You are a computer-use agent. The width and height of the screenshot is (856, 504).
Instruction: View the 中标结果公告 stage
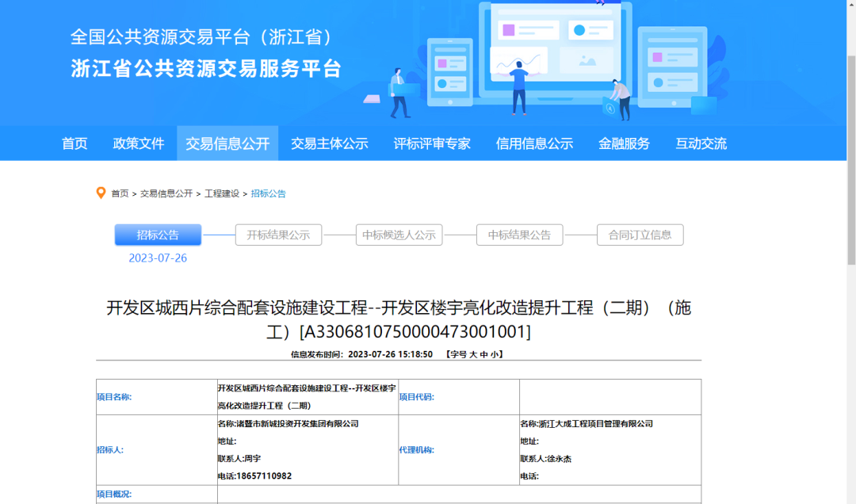click(519, 235)
